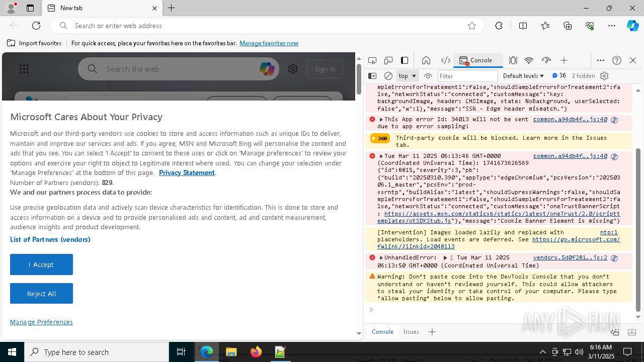
Task: Toggle the DevTools activity bar dock icon
Action: click(x=405, y=60)
